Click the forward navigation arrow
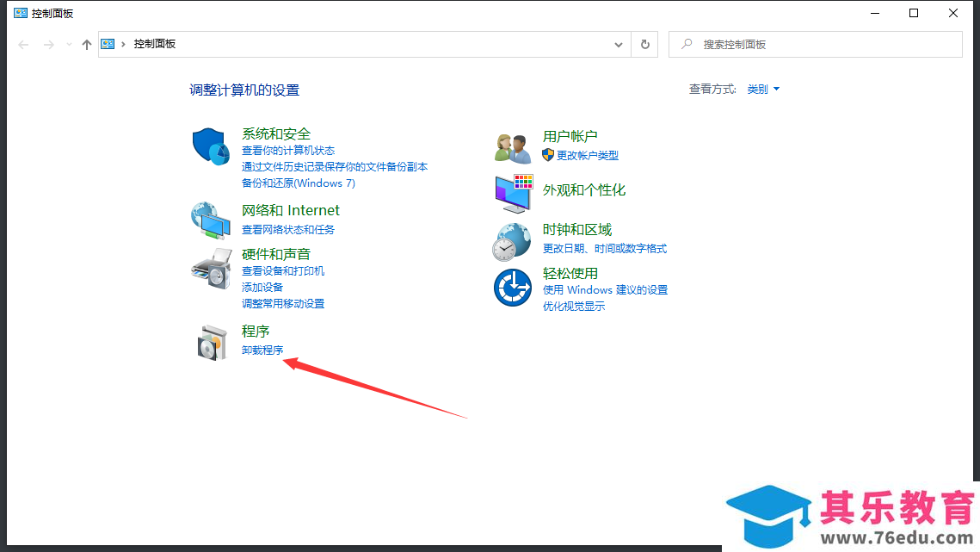This screenshot has height=552, width=980. pyautogui.click(x=49, y=45)
